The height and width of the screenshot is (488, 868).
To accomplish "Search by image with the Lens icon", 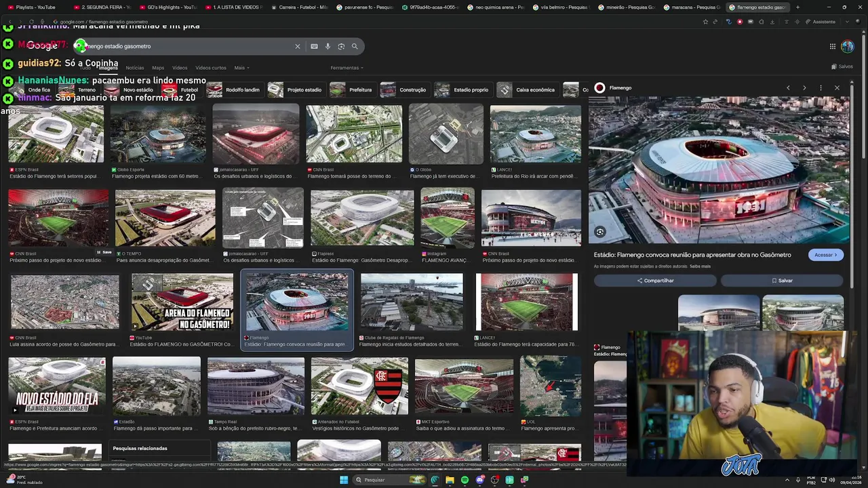I will point(341,46).
